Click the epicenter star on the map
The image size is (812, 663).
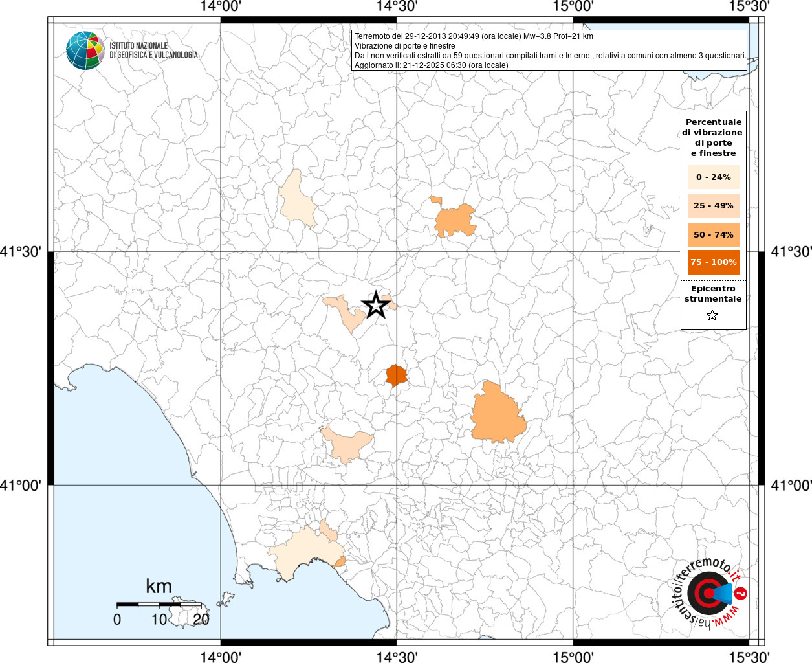(x=376, y=305)
